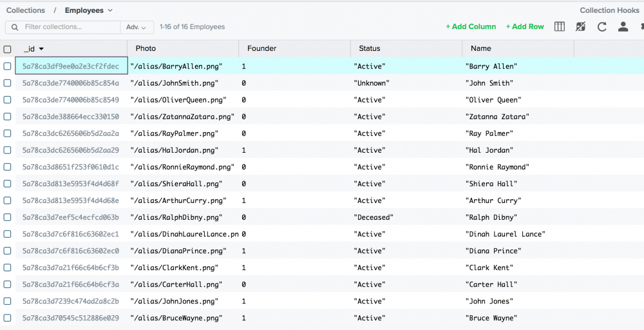644x330 pixels.
Task: Check the box for the Barry Allen row
Action: (x=8, y=66)
